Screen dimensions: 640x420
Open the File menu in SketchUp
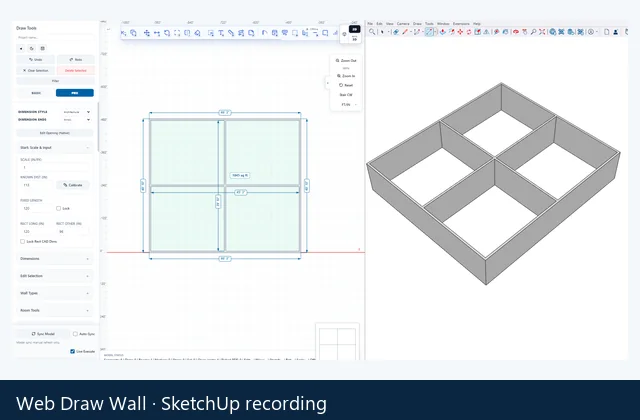pyautogui.click(x=370, y=24)
